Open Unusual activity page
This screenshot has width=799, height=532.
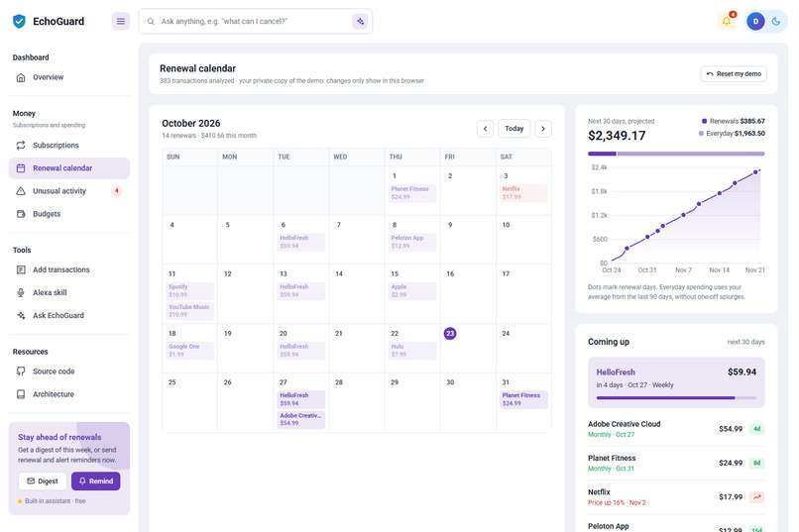click(69, 191)
